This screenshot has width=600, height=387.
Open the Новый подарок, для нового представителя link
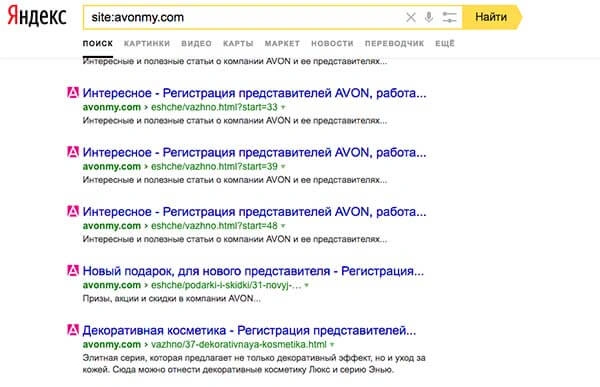(253, 271)
